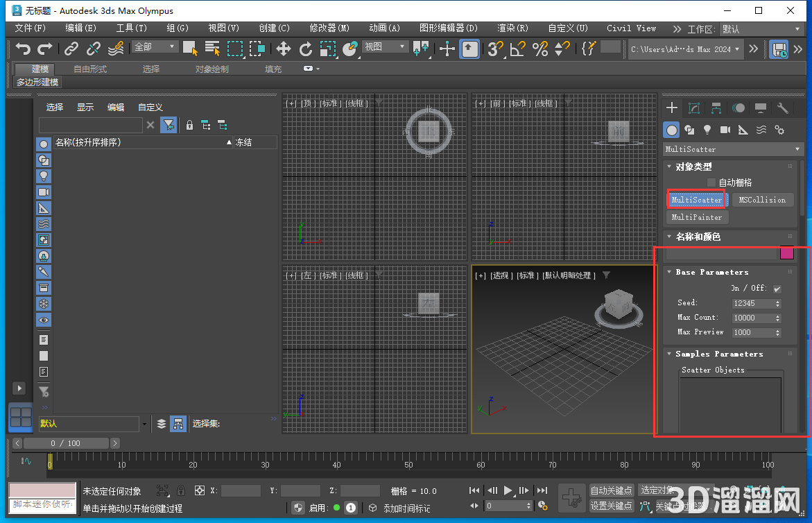Click the MultiScatter object button
Viewport: 812px width, 523px height.
click(x=697, y=200)
